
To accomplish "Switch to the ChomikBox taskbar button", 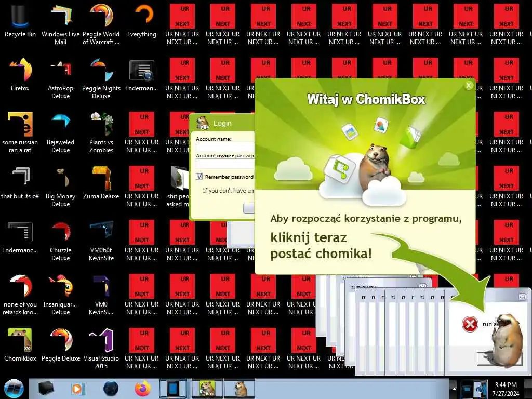I will click(x=207, y=389).
